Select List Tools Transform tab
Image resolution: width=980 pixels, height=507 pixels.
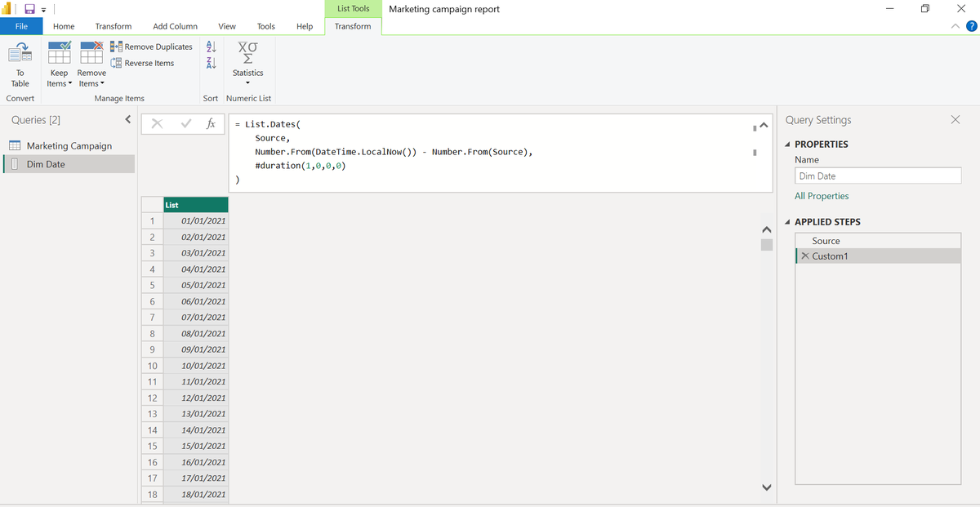[353, 26]
